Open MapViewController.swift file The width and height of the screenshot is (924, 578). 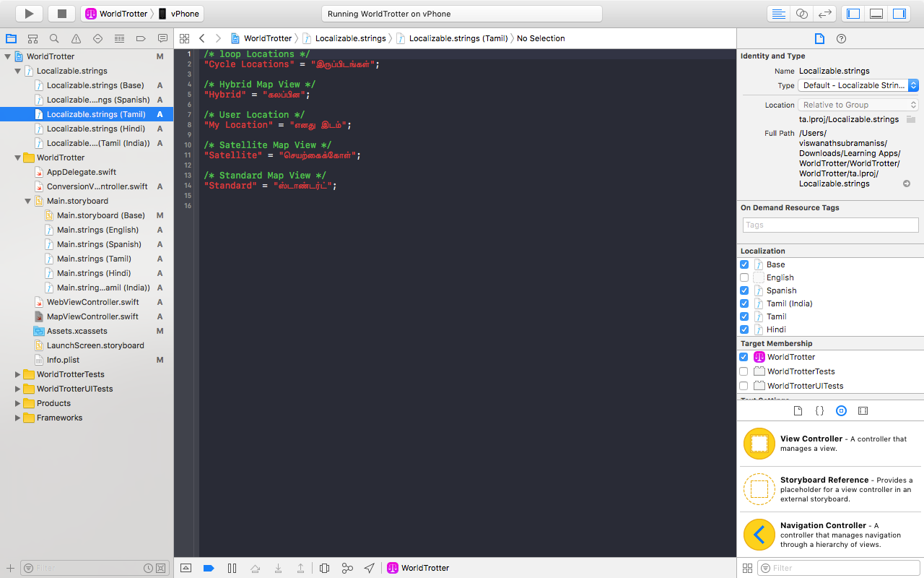click(92, 316)
